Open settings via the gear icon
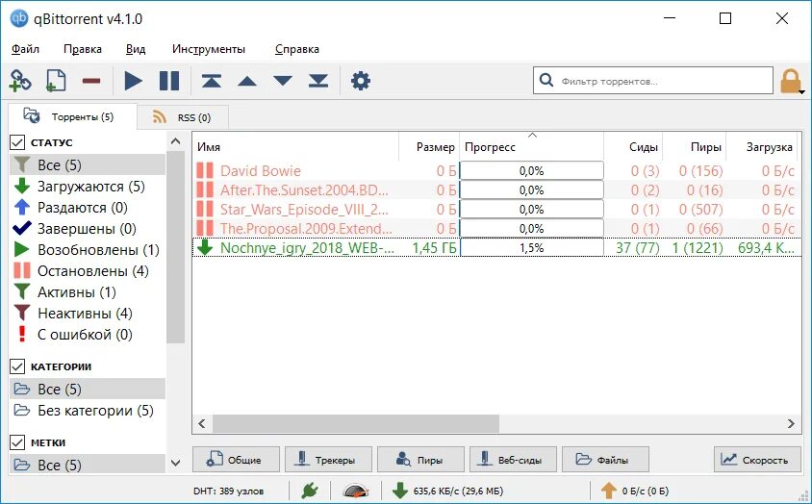812x504 pixels. pos(361,81)
